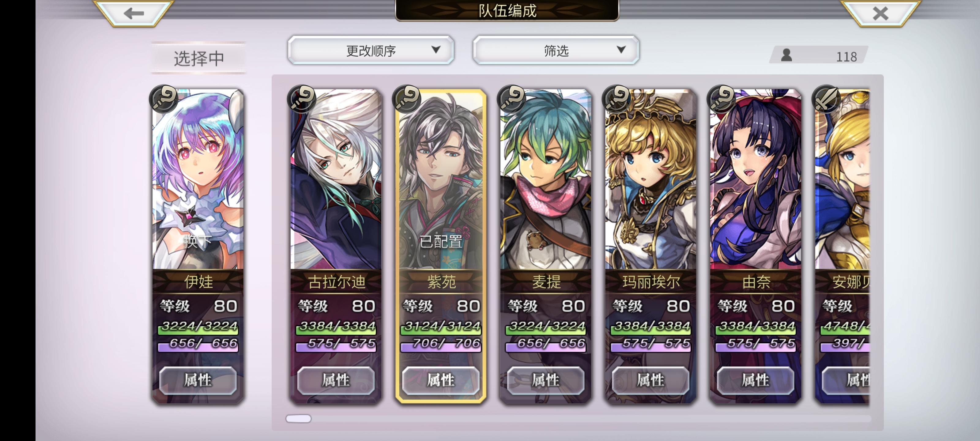This screenshot has width=980, height=441.
Task: Tap the staff weapon icon on 麦提
Action: 512,99
